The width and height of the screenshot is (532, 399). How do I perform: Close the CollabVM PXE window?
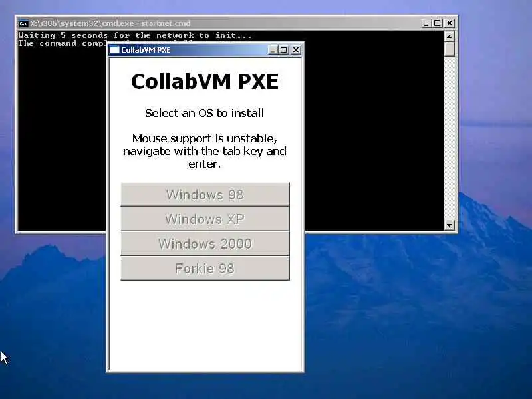pos(296,50)
